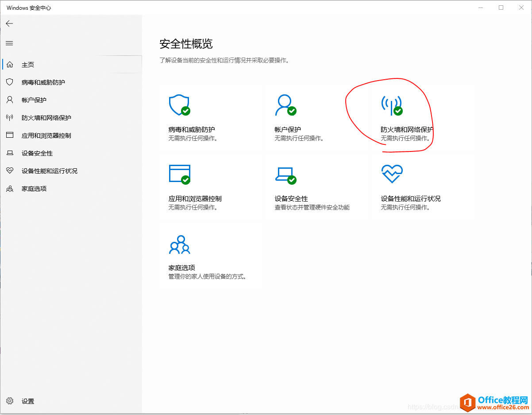
Task: Click the family people icon in sidebar
Action: pyautogui.click(x=10, y=189)
